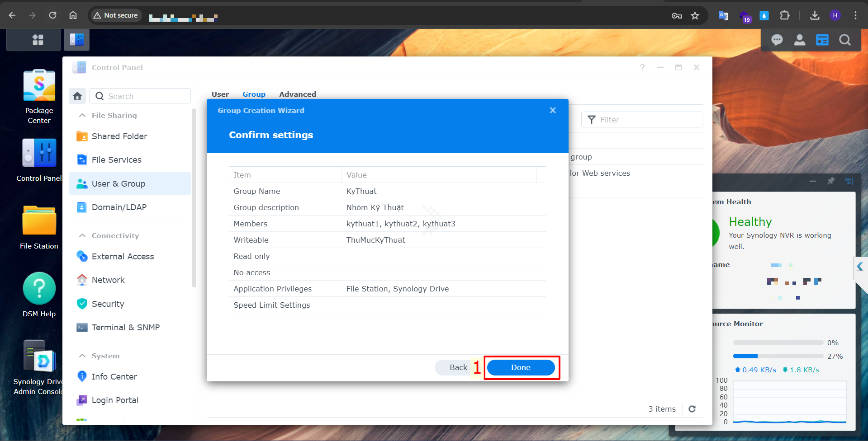Open the DSM search magnifier icon
Screen dimensions: 868x441
(x=844, y=40)
